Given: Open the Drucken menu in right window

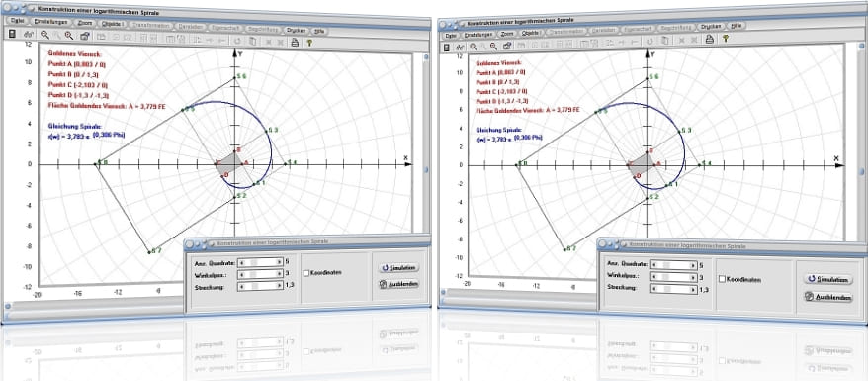Looking at the screenshot, I should click(x=710, y=27).
